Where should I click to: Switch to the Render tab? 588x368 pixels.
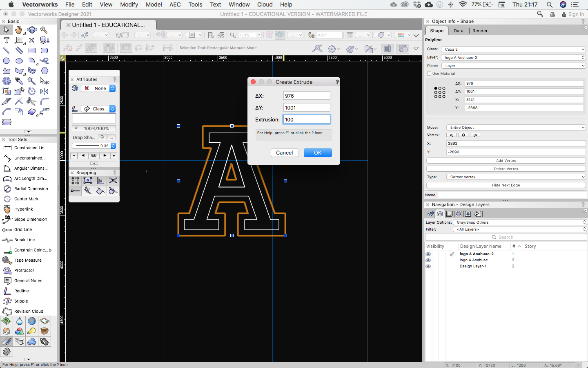(480, 31)
